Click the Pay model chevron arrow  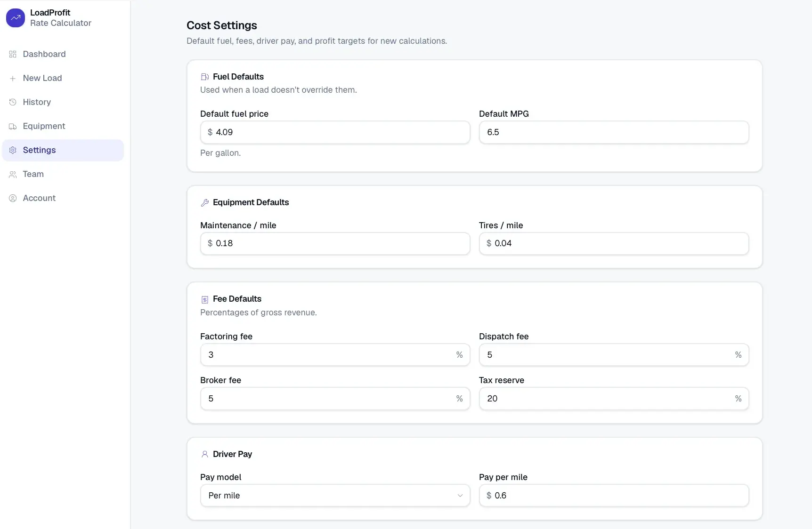[460, 496]
